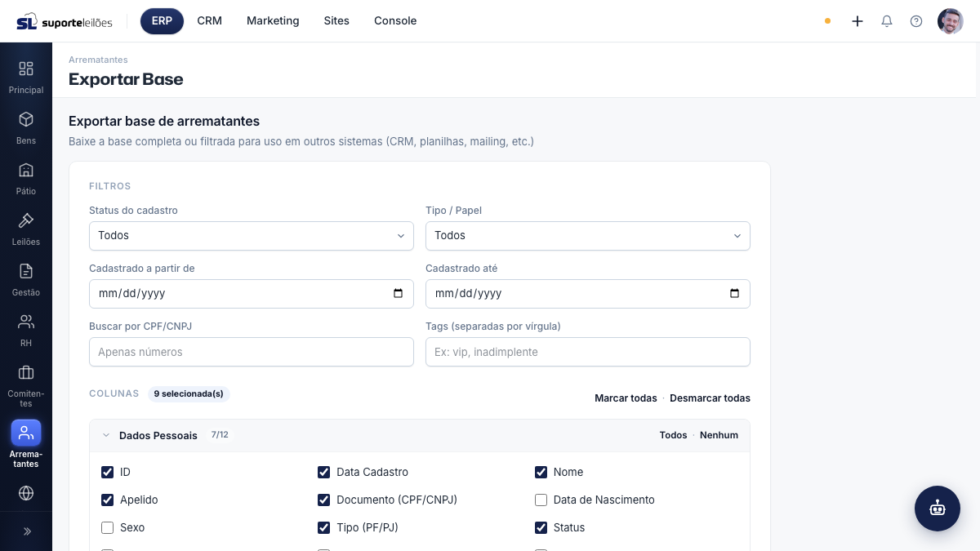Click the 7/12 count in Dados Pessoais
Screen dimensions: 980x551
pos(220,435)
